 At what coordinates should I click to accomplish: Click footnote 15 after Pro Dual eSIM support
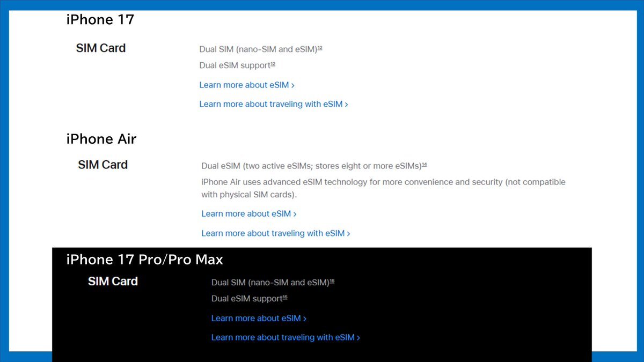point(285,298)
